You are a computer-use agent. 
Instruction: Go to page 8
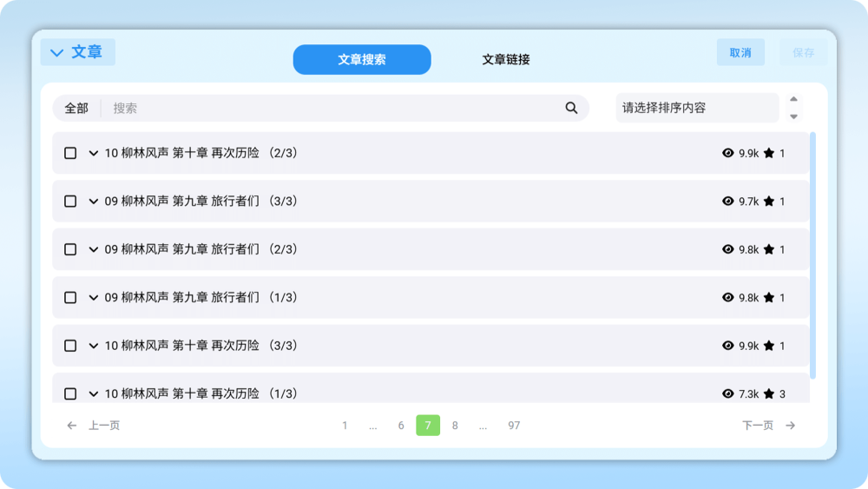(x=455, y=426)
